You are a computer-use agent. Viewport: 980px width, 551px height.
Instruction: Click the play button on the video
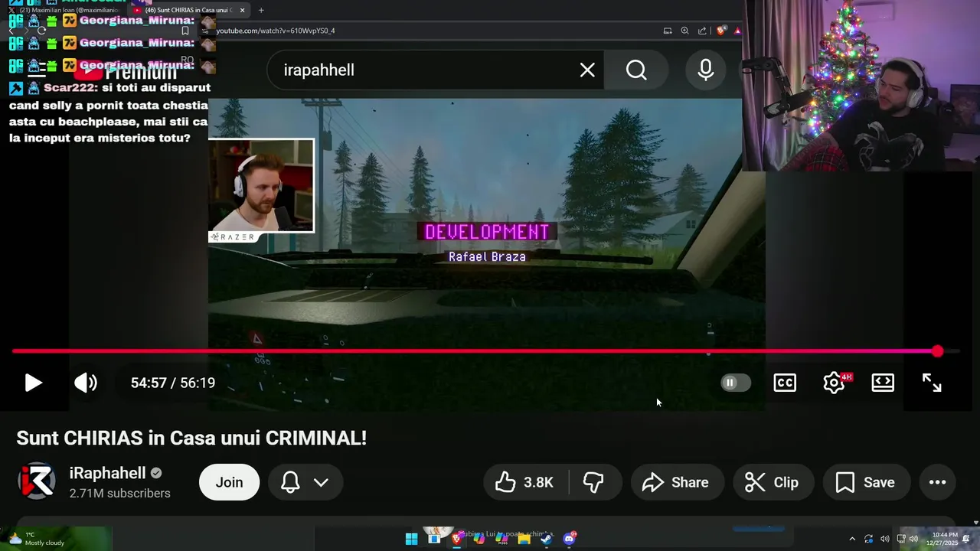(x=33, y=383)
